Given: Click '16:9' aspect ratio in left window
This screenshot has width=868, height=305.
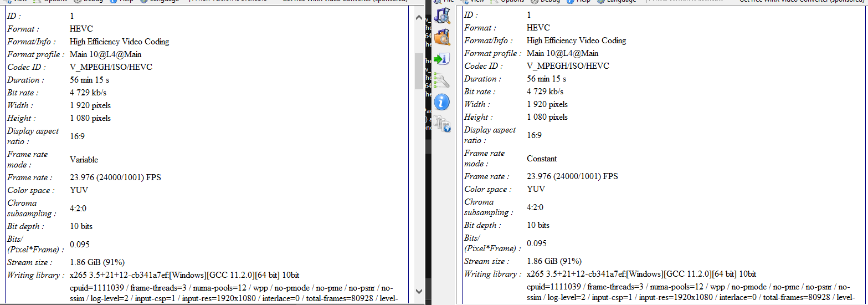Looking at the screenshot, I should coord(77,136).
